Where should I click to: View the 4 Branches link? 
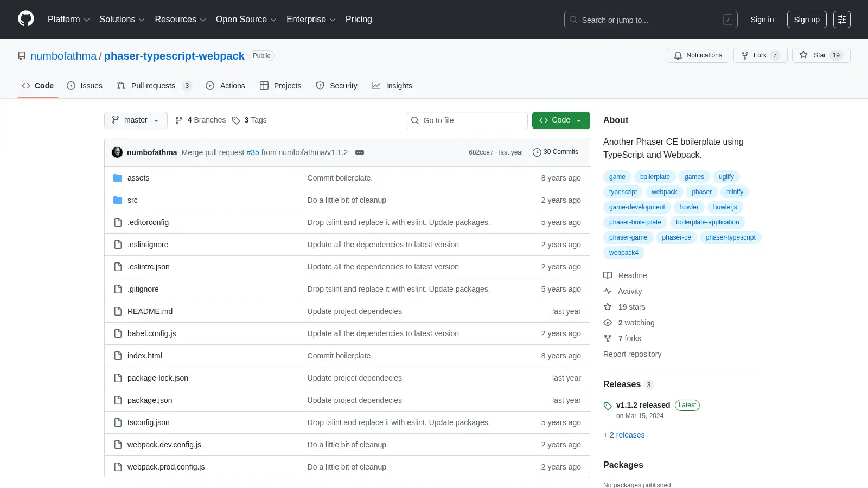(x=200, y=120)
